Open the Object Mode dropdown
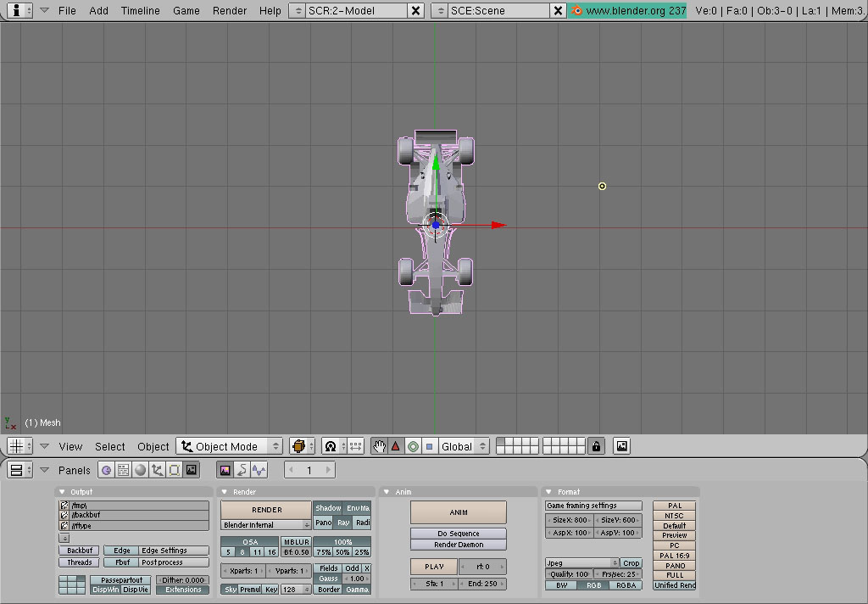The height and width of the screenshot is (604, 868). pyautogui.click(x=229, y=446)
